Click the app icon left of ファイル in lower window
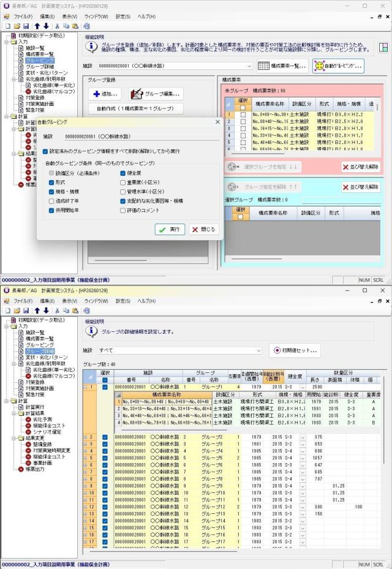The width and height of the screenshot is (392, 569). pos(7,301)
